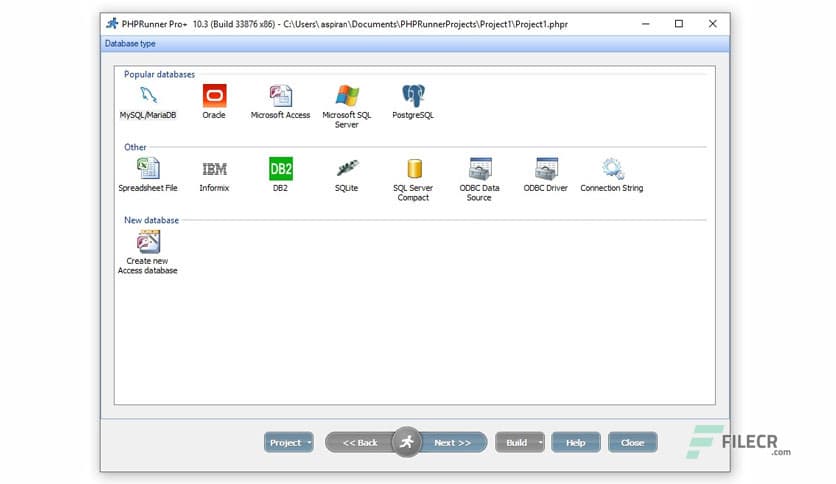Select the green DB2 icon
Screen dimensions: 836x484
(x=280, y=169)
